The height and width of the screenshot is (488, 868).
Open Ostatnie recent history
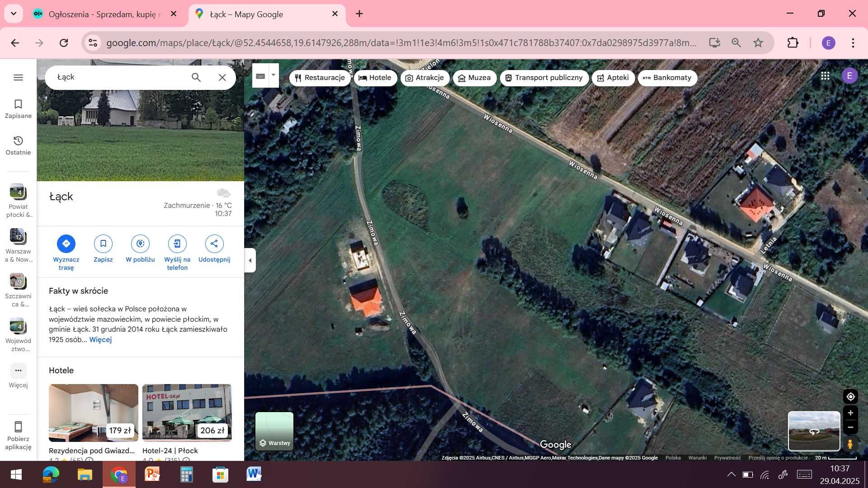[x=18, y=145]
